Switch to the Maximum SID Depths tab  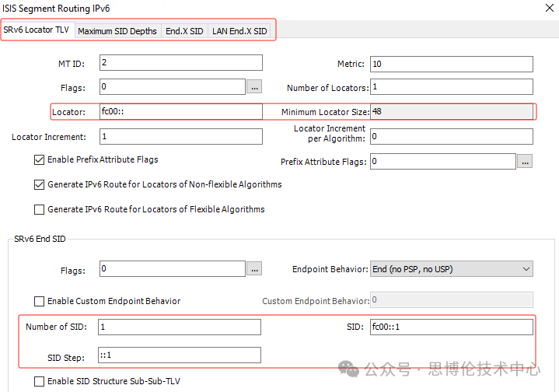click(117, 31)
